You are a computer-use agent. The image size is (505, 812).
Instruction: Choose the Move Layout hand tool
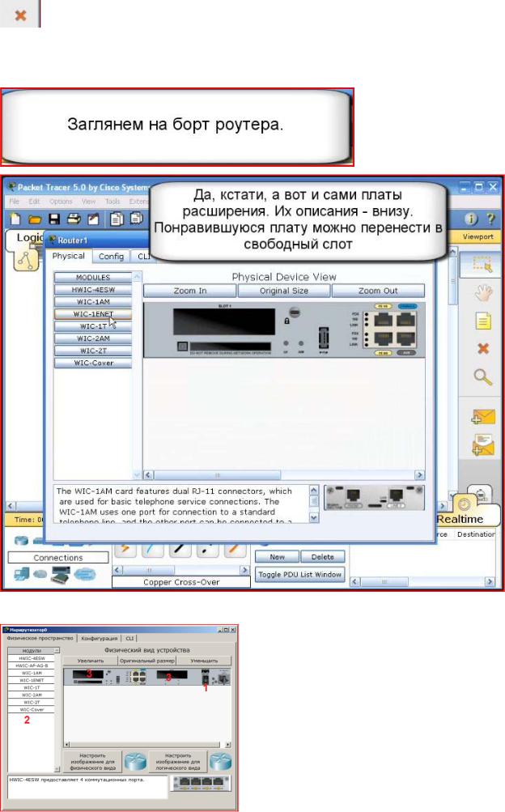click(x=483, y=292)
